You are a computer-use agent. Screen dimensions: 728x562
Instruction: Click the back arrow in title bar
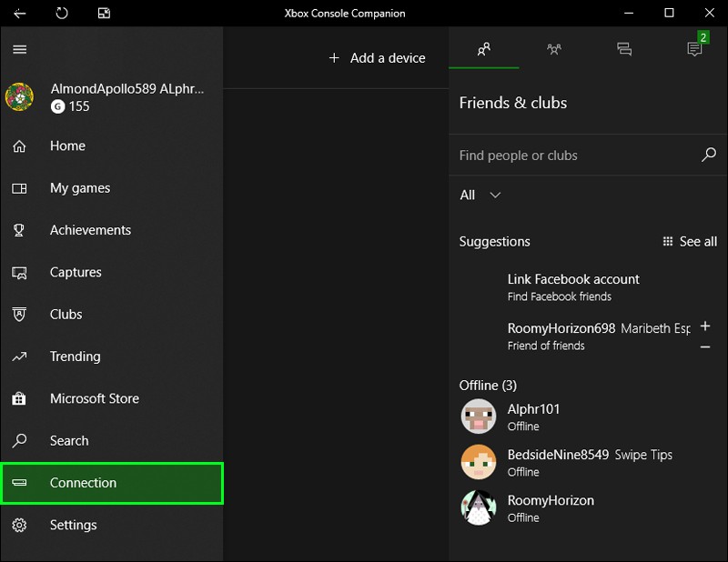tap(19, 14)
